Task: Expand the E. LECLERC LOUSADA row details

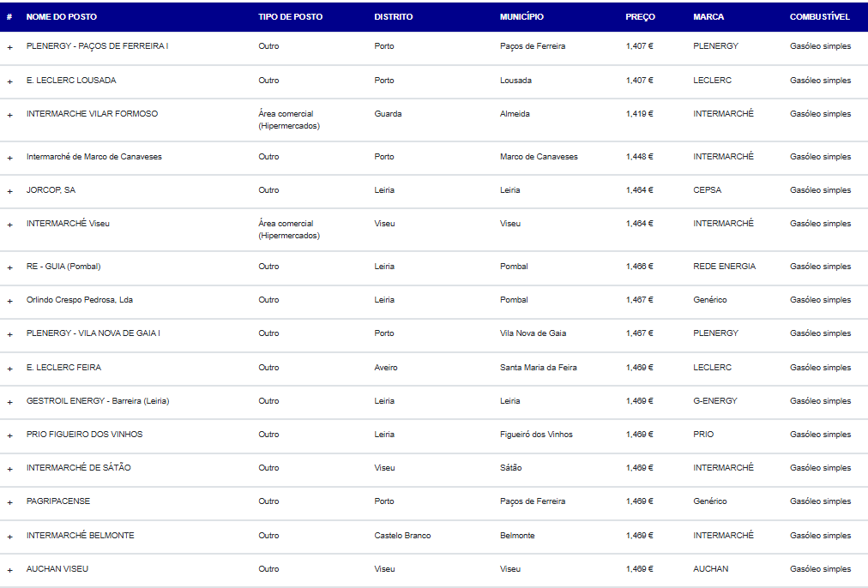Action: (x=9, y=81)
